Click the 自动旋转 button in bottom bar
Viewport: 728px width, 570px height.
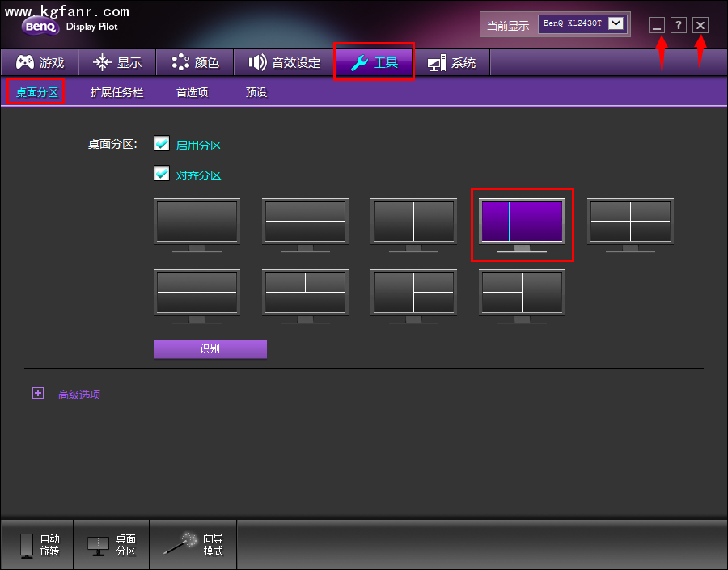[37, 545]
